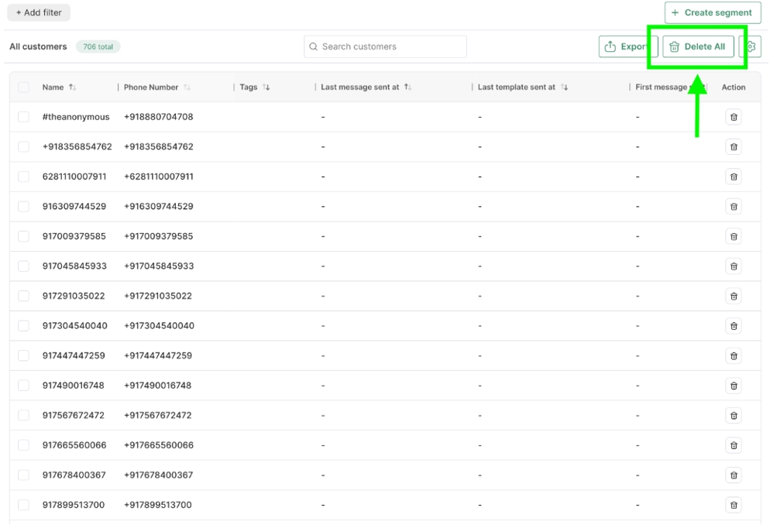Remove customer 917899513700 via trash icon
The image size is (770, 532).
click(x=733, y=505)
